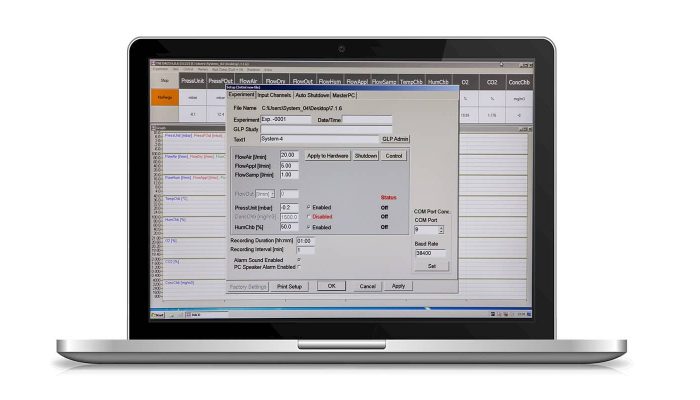
Task: Click the Cancel button
Action: [367, 286]
